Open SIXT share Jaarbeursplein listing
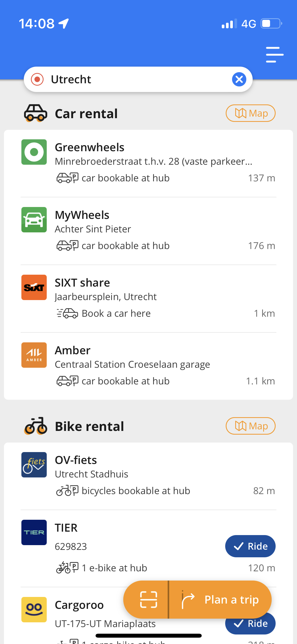Viewport: 297px width, 644px height. 148,298
